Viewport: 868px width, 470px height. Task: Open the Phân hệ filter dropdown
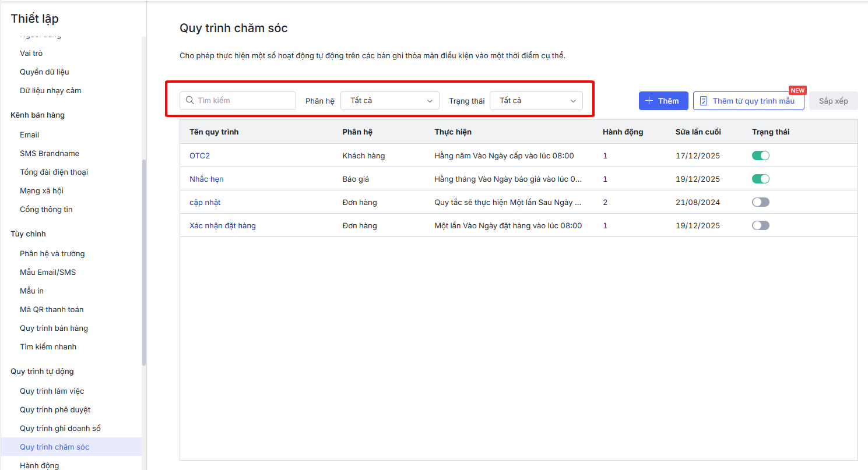[x=389, y=101]
